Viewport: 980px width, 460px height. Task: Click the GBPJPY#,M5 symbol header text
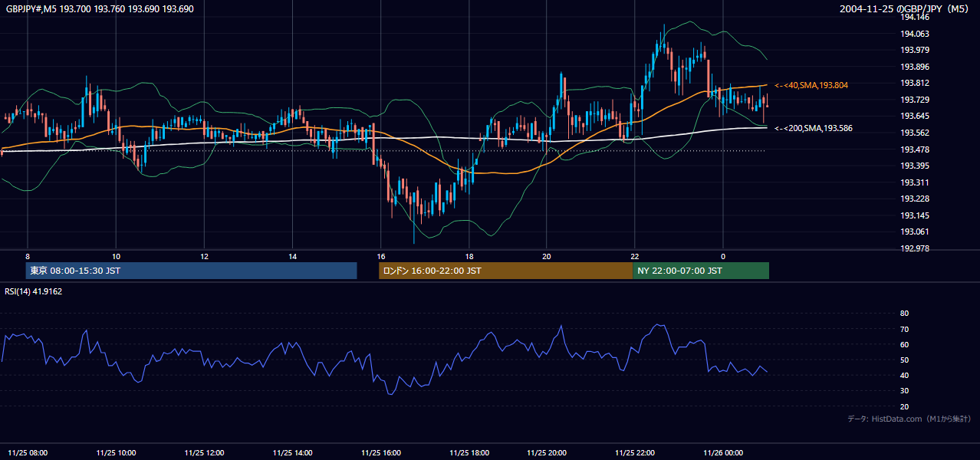click(x=100, y=8)
